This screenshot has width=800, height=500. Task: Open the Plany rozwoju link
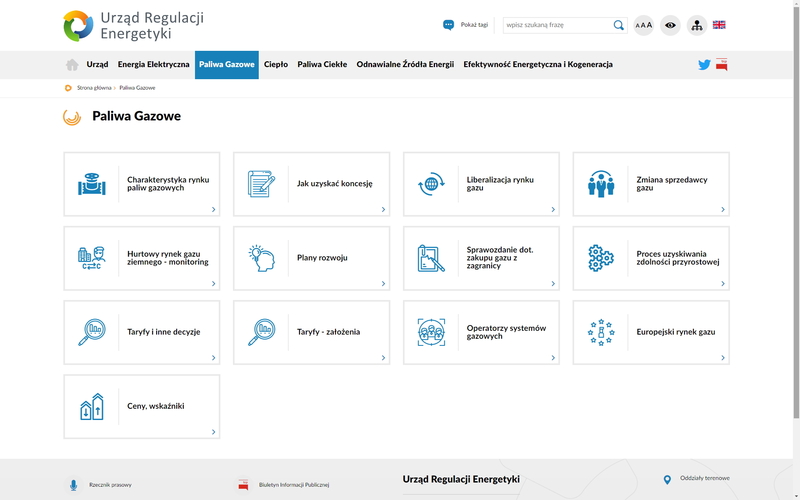(x=322, y=258)
